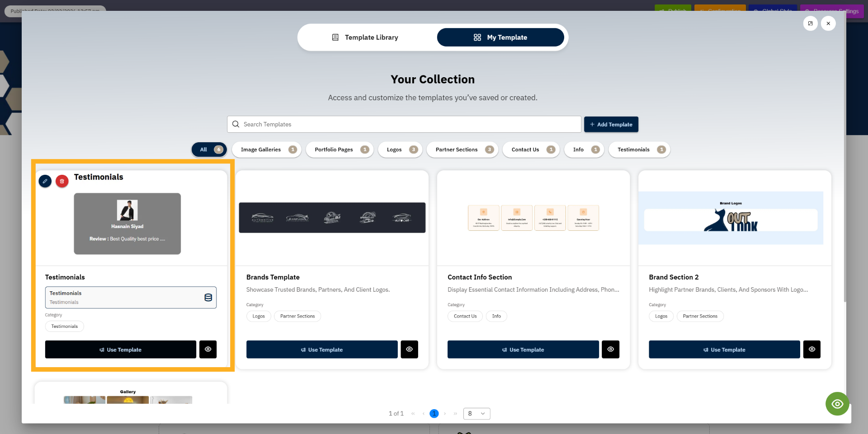Screen dimensions: 868x434
Task: Filter templates by Info category
Action: 584,149
